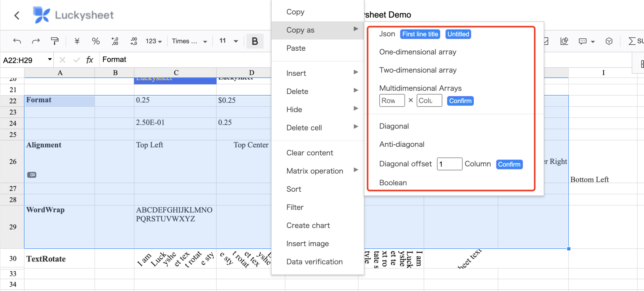Confirm the Diagonal offset column value
This screenshot has height=291, width=644.
click(509, 164)
